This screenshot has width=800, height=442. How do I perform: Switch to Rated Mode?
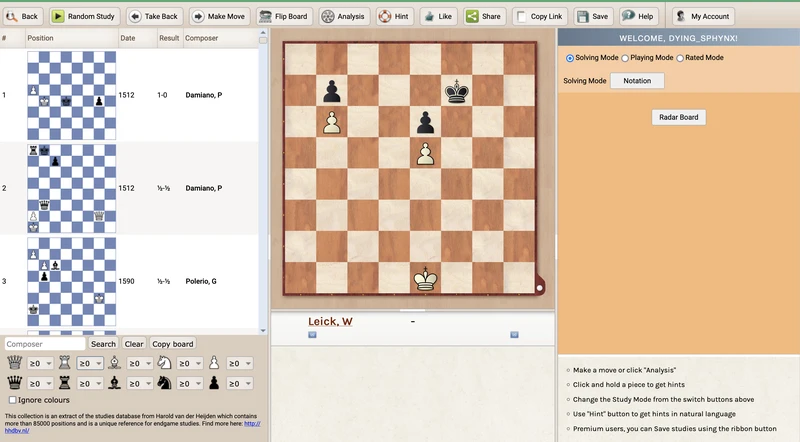click(x=682, y=58)
